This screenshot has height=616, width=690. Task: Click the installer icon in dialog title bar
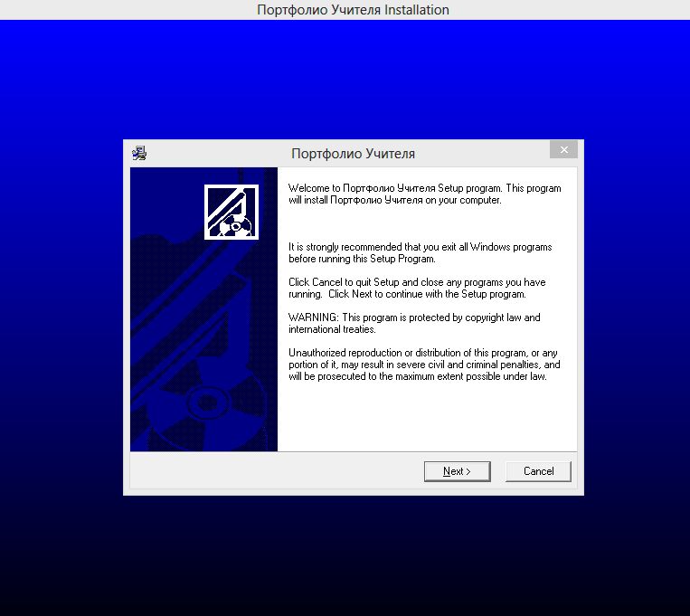[x=138, y=153]
